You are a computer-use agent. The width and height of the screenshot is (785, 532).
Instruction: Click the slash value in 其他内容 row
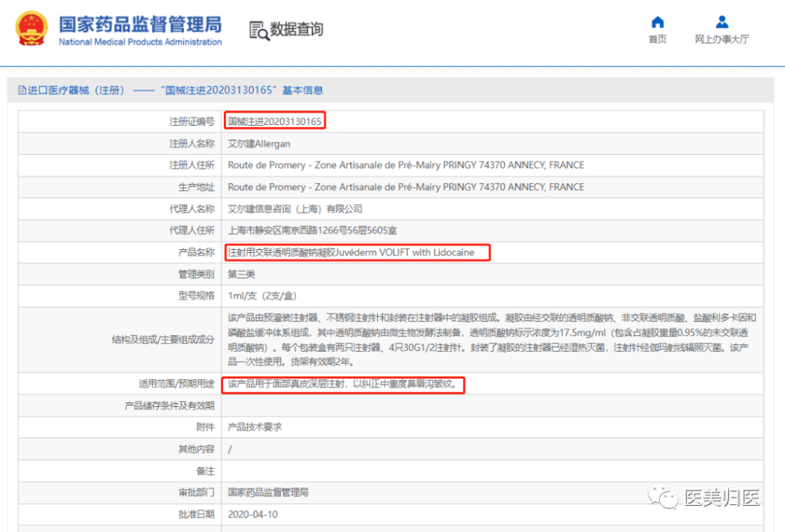(230, 449)
